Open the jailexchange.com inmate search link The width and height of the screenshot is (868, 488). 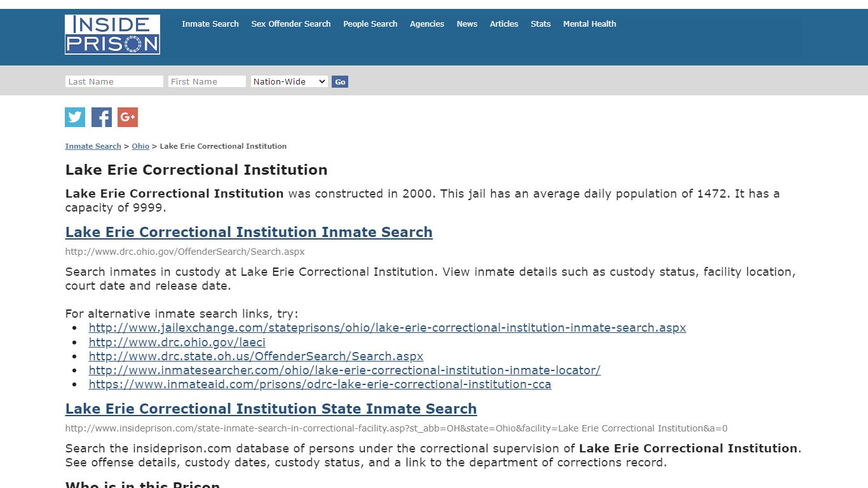tap(388, 328)
